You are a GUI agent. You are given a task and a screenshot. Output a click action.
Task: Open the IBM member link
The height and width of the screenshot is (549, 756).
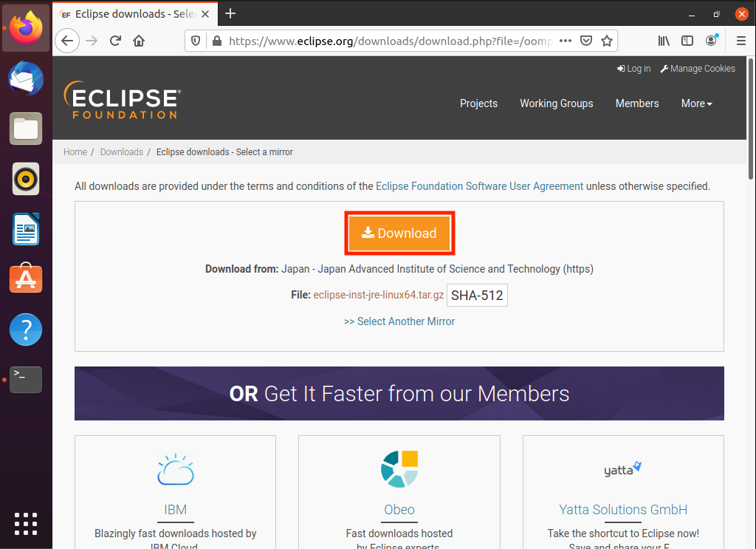click(176, 509)
